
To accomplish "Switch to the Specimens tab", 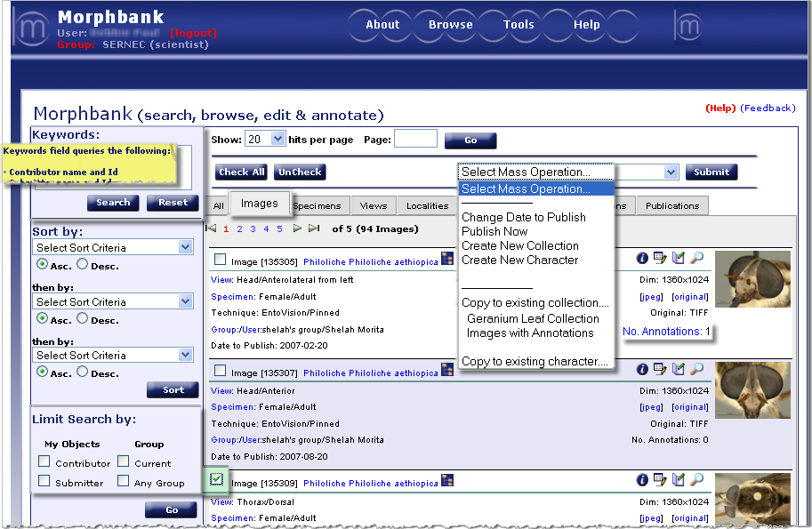I will (x=318, y=205).
